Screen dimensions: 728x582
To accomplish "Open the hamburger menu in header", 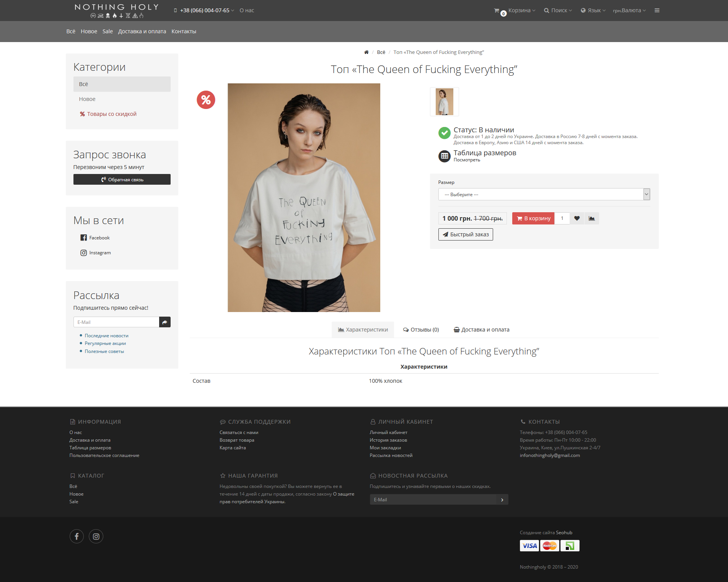I will pos(657,10).
